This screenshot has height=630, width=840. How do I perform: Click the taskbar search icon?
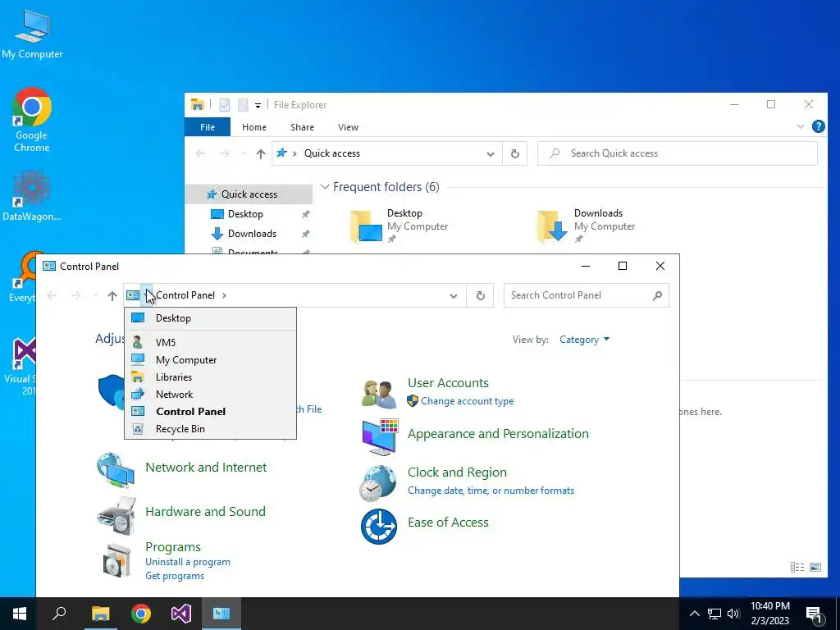pyautogui.click(x=59, y=614)
